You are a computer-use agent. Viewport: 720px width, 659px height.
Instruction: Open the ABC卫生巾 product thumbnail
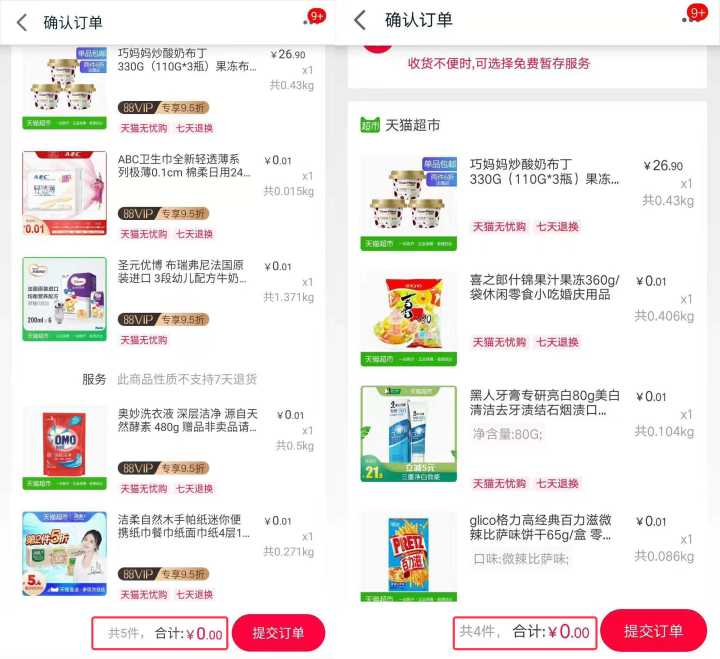pyautogui.click(x=64, y=193)
